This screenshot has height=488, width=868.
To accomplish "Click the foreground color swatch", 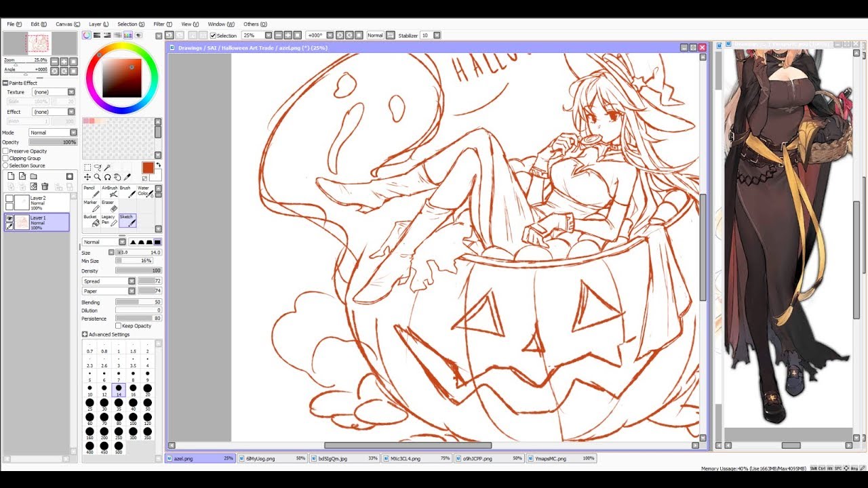I will [x=148, y=167].
